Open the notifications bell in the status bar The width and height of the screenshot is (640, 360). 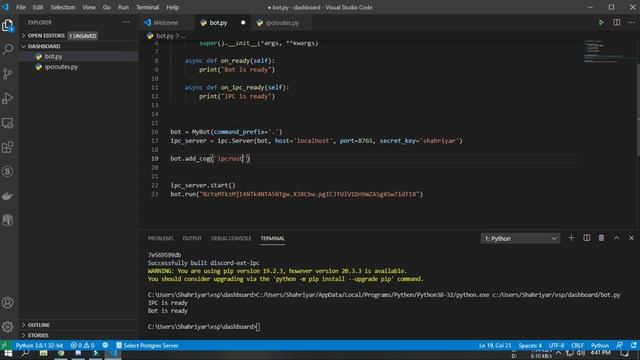tap(633, 345)
